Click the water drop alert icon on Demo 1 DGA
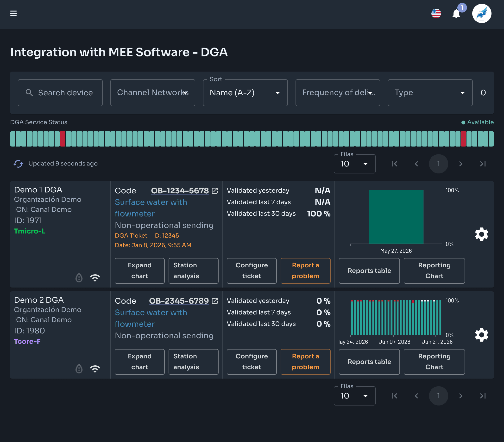 [x=79, y=277]
